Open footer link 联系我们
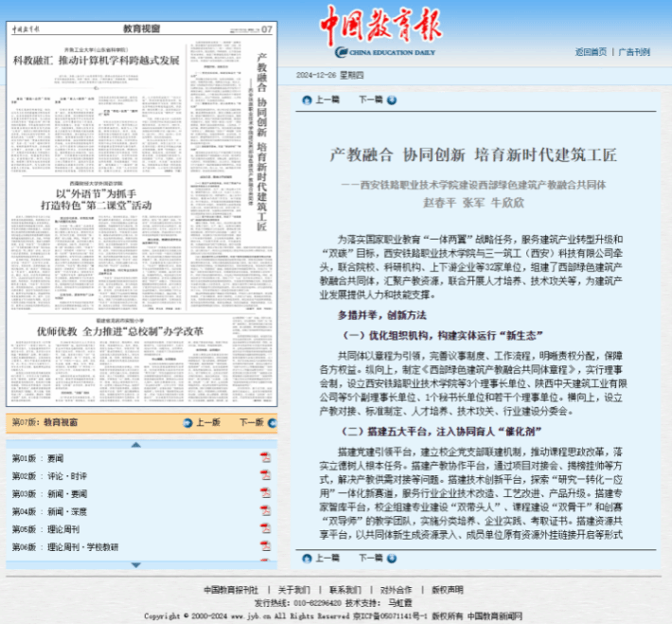 pos(345,590)
